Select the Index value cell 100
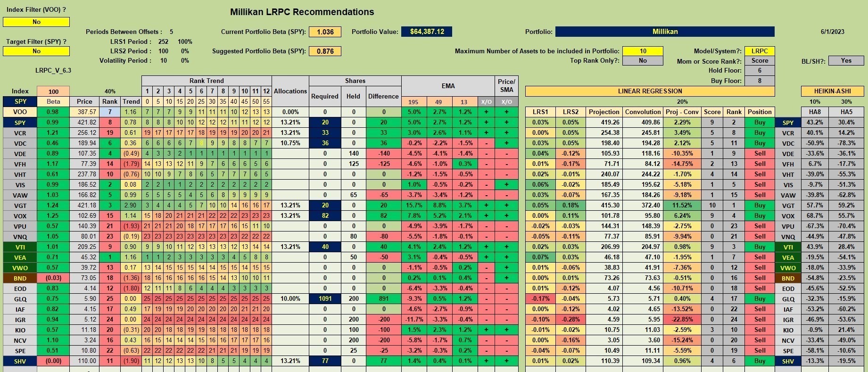The width and height of the screenshot is (868, 372). [53, 91]
